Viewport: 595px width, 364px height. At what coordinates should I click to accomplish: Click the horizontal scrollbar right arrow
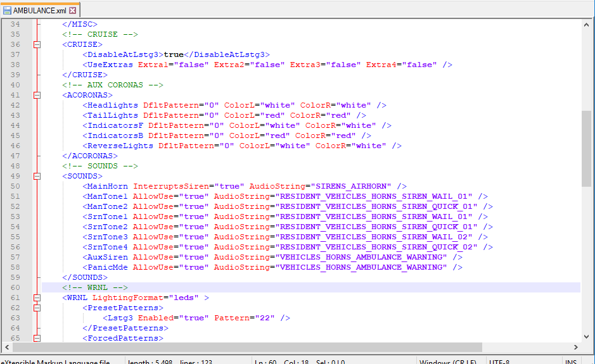click(x=575, y=347)
